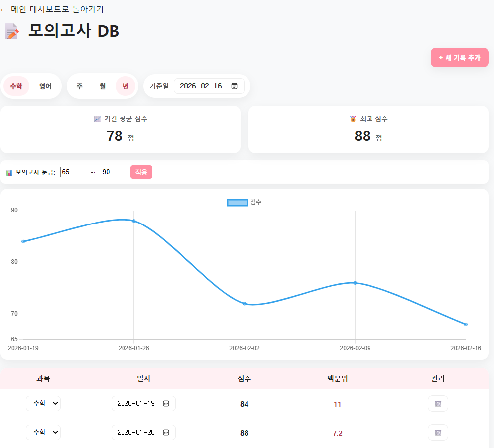Image resolution: width=494 pixels, height=448 pixels.
Task: Click trash icon for 2026-01-19 record
Action: pos(438,404)
